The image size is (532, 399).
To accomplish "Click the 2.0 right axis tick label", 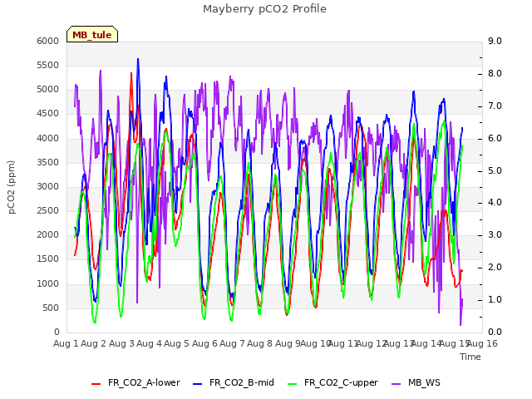I will 495,268.
